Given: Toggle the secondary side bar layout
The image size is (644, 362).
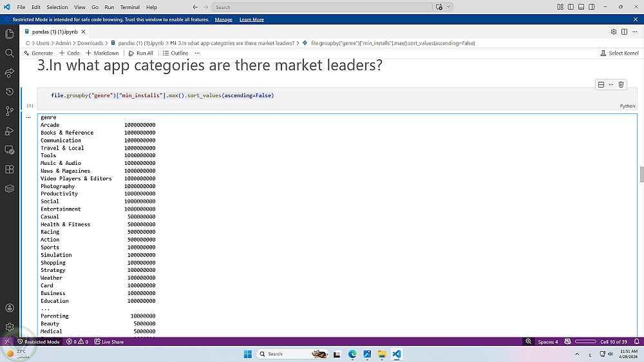Looking at the screenshot, I should 592,7.
